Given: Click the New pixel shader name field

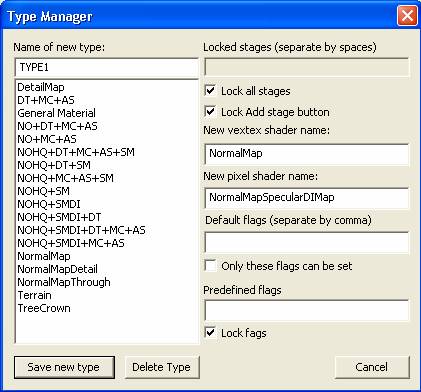Looking at the screenshot, I should point(306,198).
